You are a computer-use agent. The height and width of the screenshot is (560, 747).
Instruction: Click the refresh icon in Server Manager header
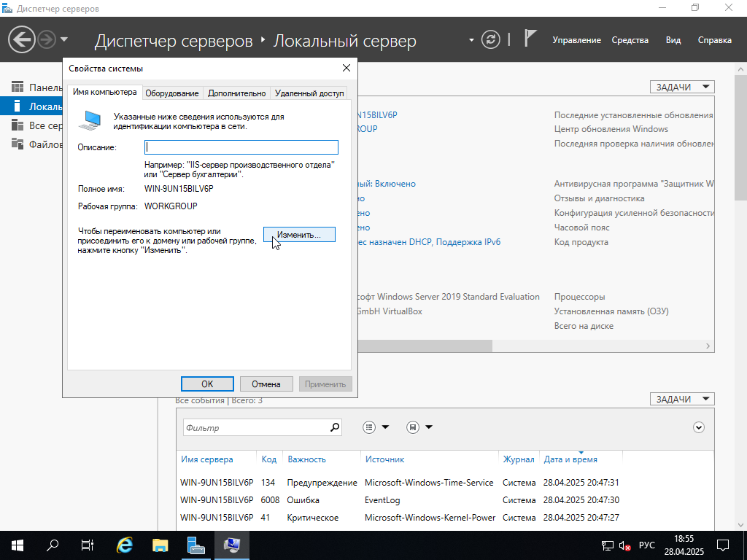(x=491, y=39)
